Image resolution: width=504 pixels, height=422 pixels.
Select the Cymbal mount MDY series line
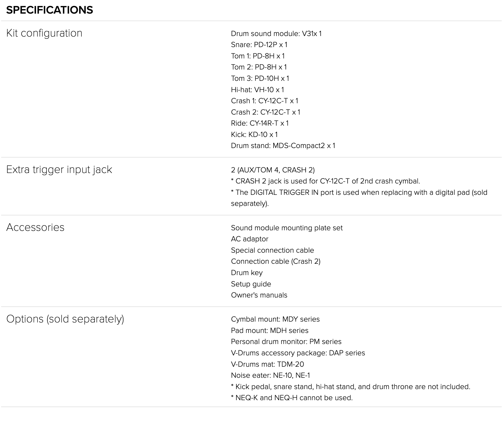point(275,319)
